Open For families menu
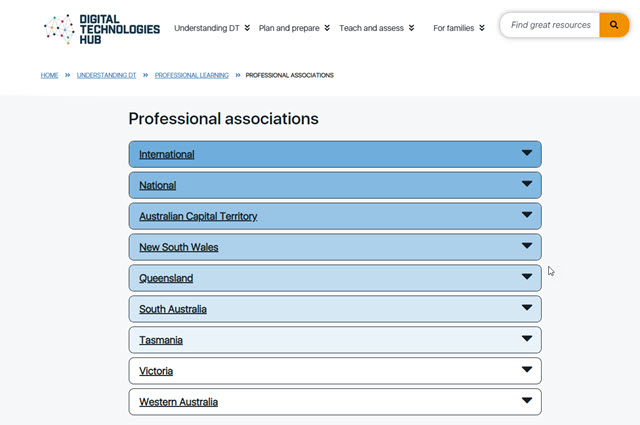 click(459, 29)
